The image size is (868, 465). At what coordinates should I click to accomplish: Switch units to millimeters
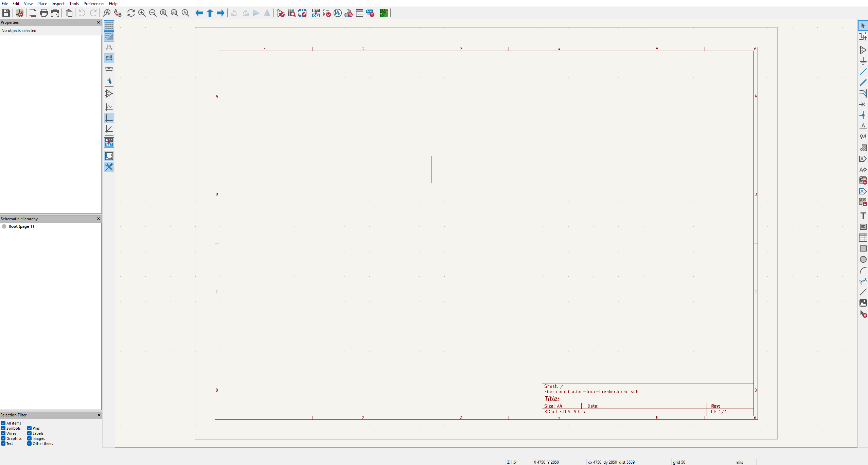(109, 69)
